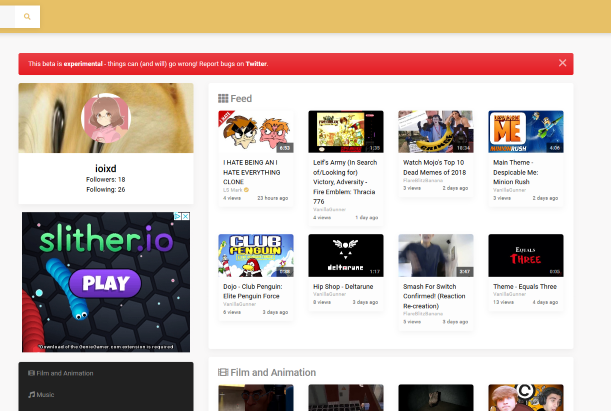The height and width of the screenshot is (411, 611).
Task: Click the Film and Animation section heading
Action: 273,372
